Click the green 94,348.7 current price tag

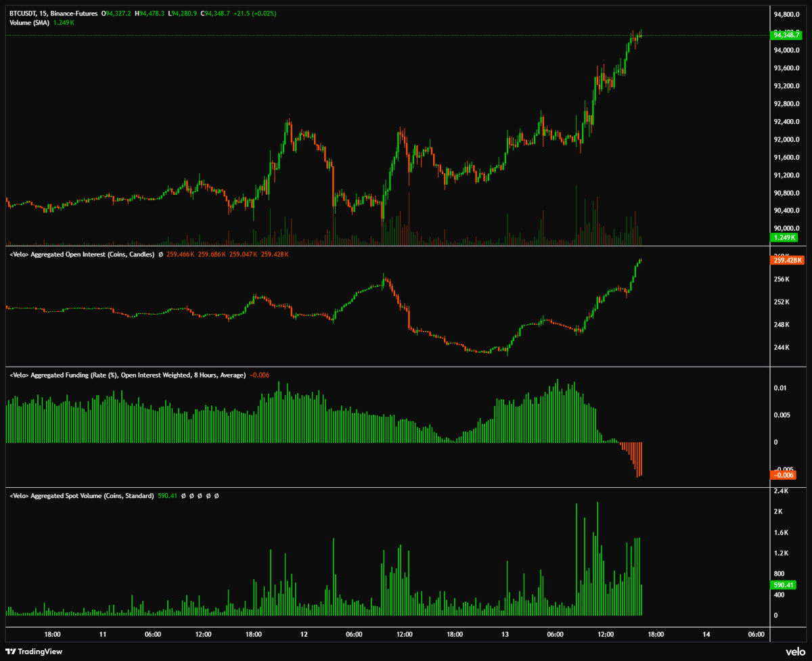(x=785, y=35)
